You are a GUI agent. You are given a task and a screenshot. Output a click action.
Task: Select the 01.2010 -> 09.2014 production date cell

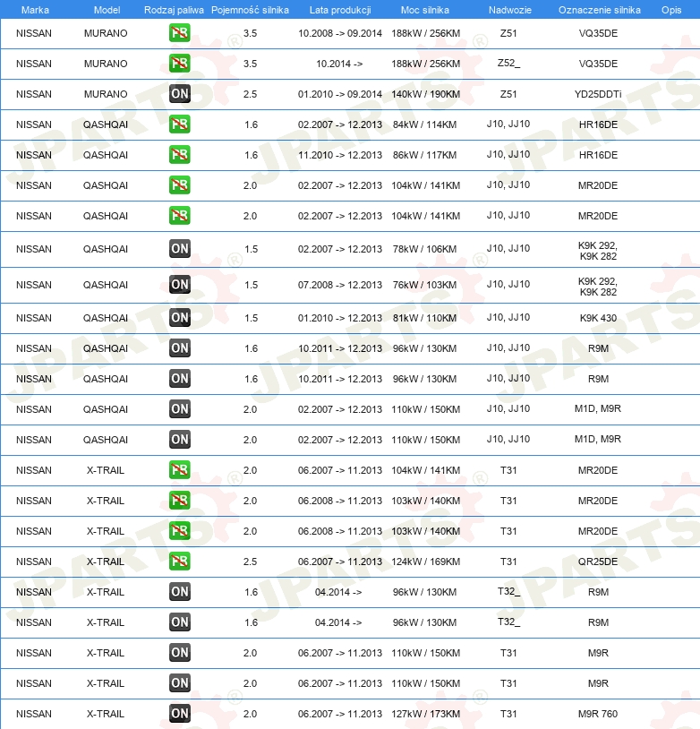[340, 94]
